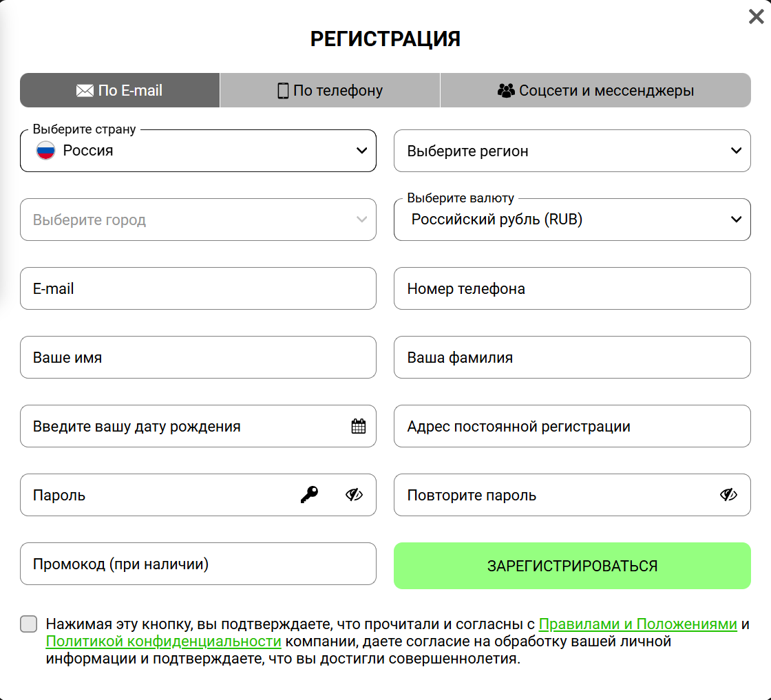This screenshot has width=771, height=700.
Task: Select the Соцсети и мессенджеры tab
Action: [x=595, y=91]
